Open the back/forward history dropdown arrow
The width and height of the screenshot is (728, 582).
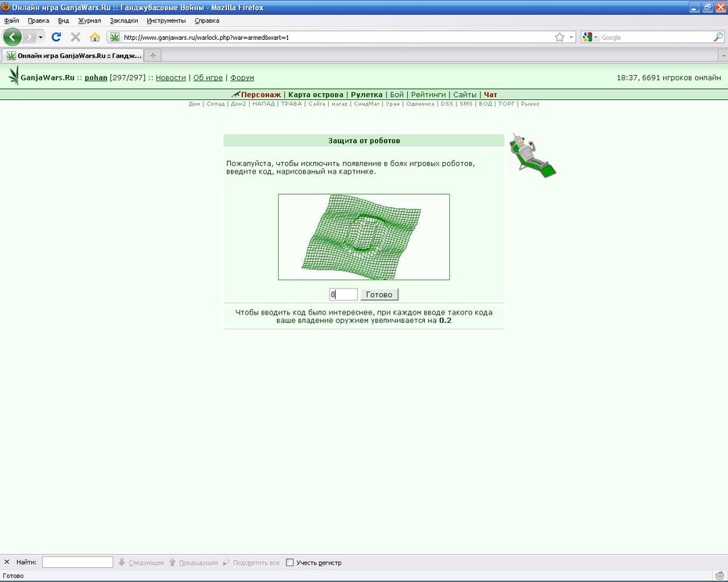(x=41, y=37)
